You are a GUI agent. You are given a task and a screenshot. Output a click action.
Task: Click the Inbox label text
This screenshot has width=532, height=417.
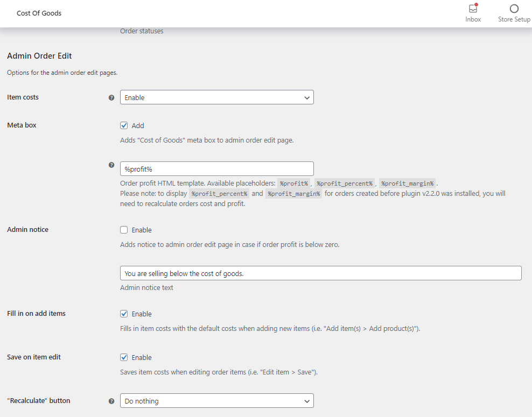(473, 19)
